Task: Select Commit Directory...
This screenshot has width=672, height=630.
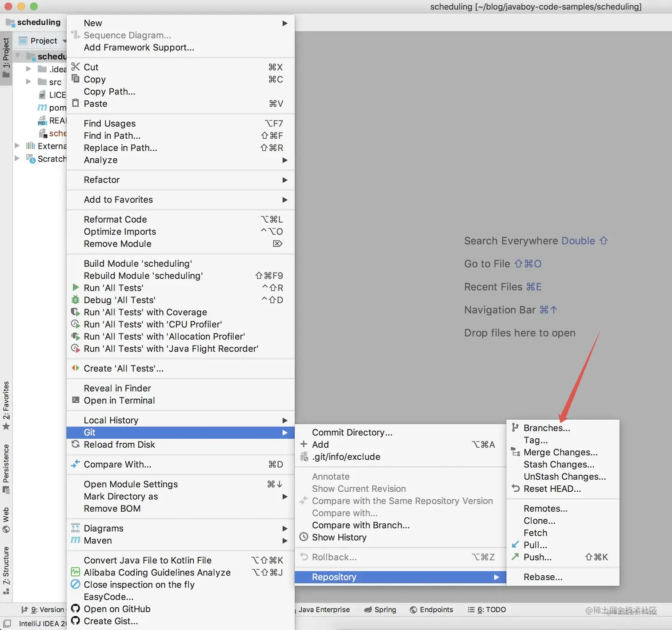Action: point(400,432)
